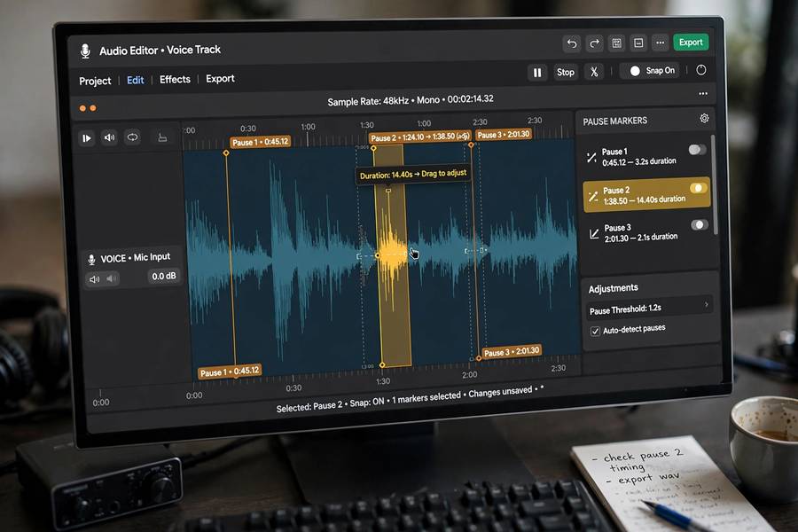Toggle the loop playback icon
Image resolution: width=798 pixels, height=532 pixels.
tap(132, 137)
